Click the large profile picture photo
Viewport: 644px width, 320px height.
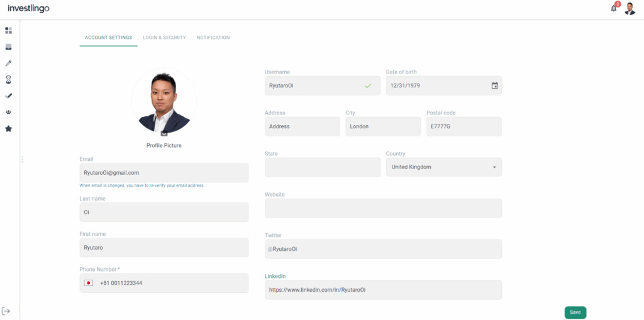point(164,101)
